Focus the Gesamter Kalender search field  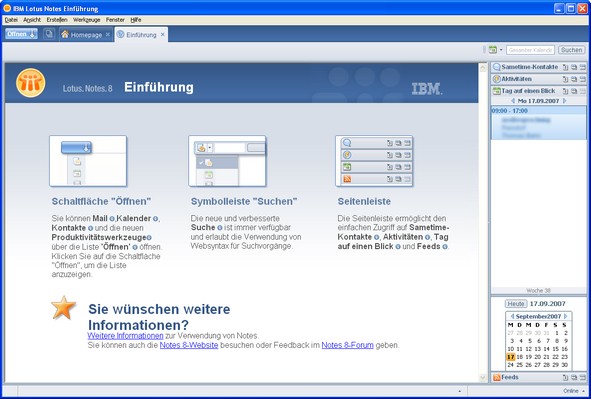click(530, 50)
